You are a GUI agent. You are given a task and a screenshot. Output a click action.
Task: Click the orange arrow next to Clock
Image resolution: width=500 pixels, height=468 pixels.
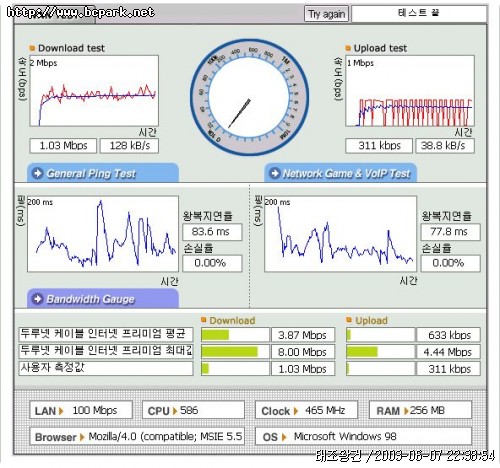click(296, 411)
